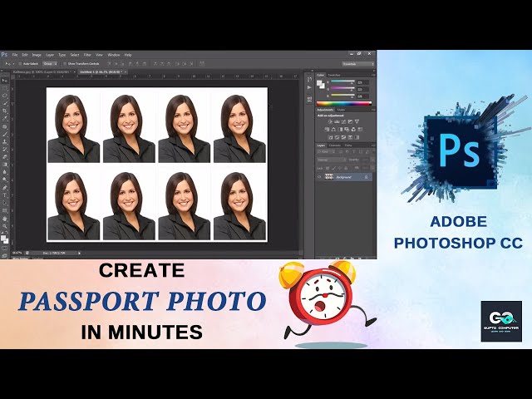The height and width of the screenshot is (399, 532).
Task: Click swap foreground and background colors arrow
Action: [x=7, y=234]
